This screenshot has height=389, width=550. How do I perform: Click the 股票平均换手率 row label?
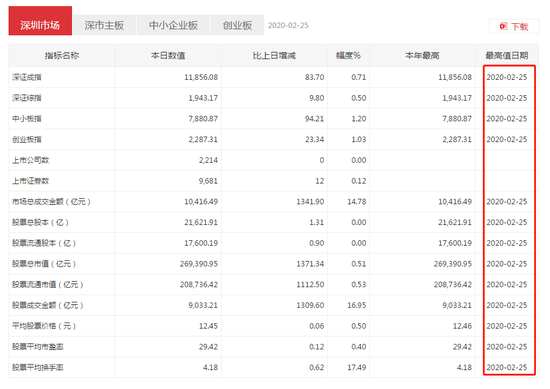(x=38, y=367)
